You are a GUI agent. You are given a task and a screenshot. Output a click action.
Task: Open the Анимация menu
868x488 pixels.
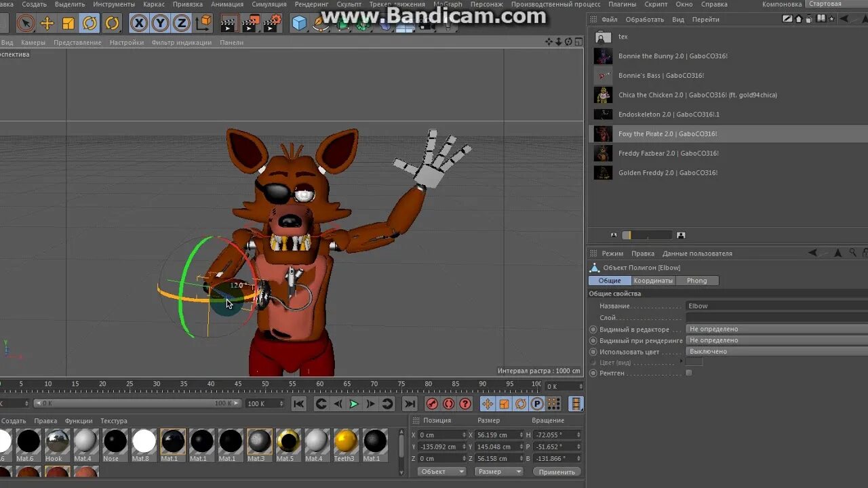[227, 4]
